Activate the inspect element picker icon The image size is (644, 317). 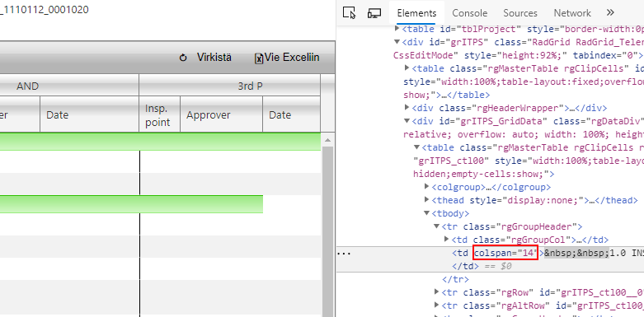click(x=349, y=13)
